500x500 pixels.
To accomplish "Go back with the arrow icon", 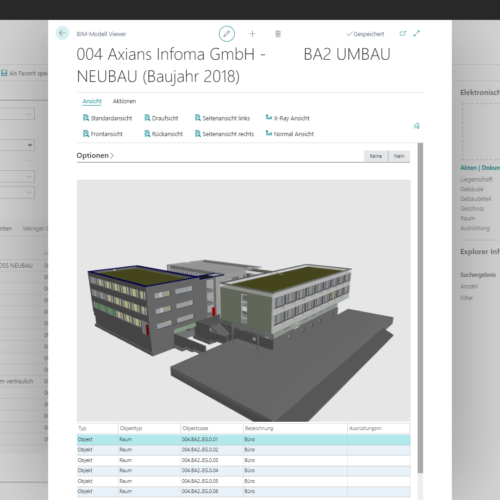I will click(62, 33).
